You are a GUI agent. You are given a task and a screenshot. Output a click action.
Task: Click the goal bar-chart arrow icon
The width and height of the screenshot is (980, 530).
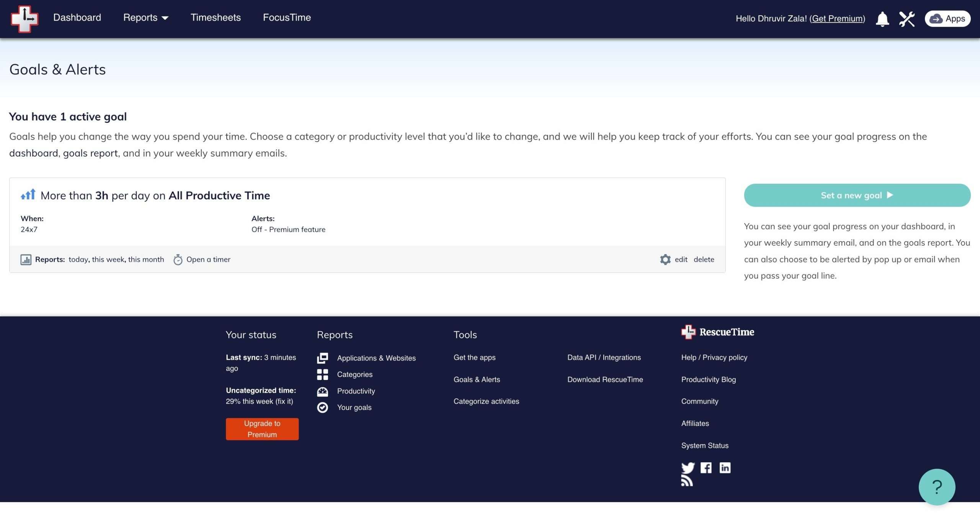(28, 194)
